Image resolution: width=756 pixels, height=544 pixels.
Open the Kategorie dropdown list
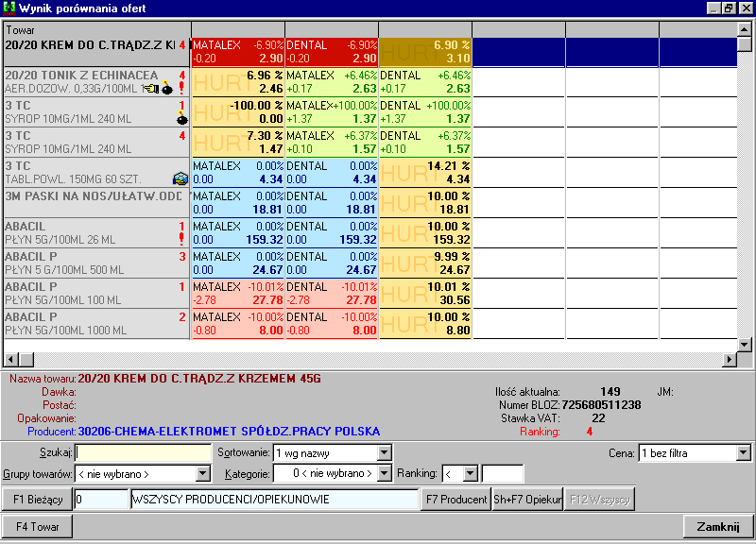pyautogui.click(x=384, y=473)
